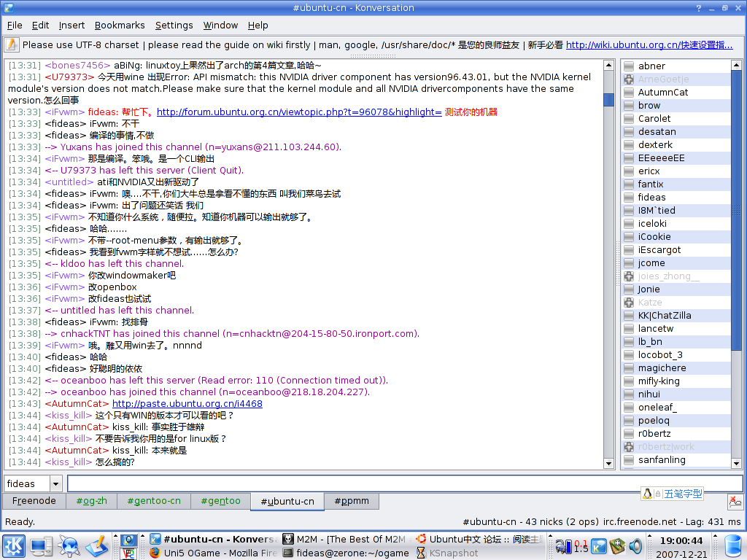Open the wiki.ubuntu.org.cn link in the topic
The width and height of the screenshot is (747, 560).
[649, 44]
